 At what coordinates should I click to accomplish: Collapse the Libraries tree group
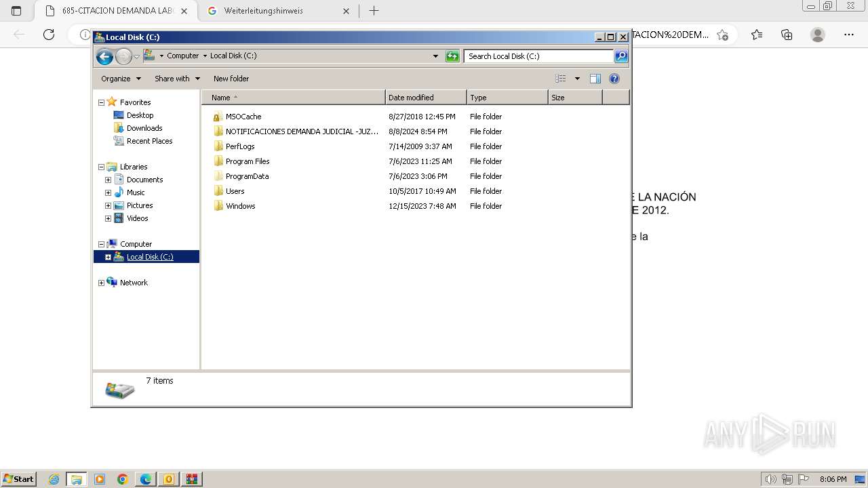(101, 167)
